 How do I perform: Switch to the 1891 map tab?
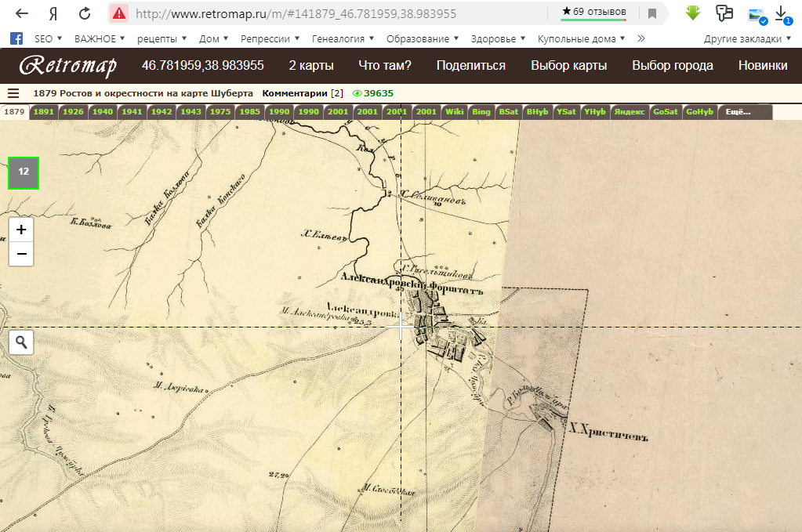click(x=43, y=112)
